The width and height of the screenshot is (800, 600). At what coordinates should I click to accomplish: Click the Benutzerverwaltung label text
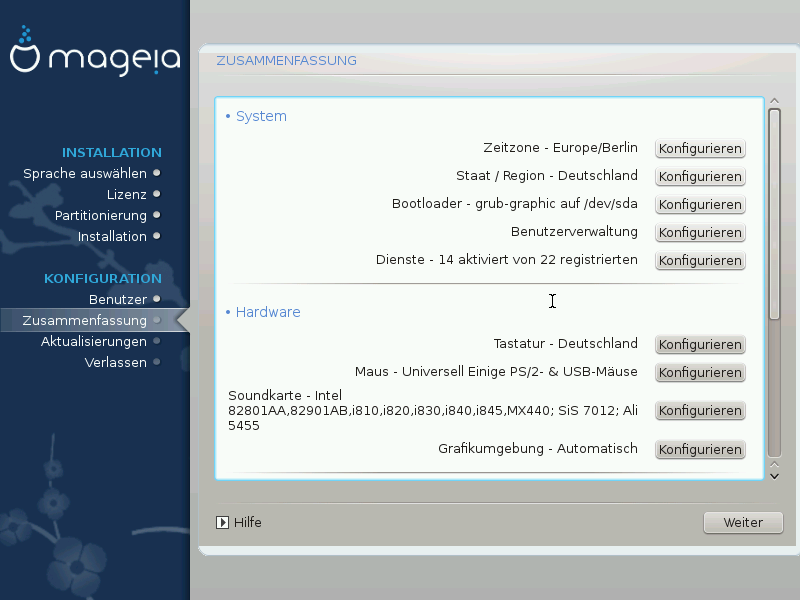[574, 232]
